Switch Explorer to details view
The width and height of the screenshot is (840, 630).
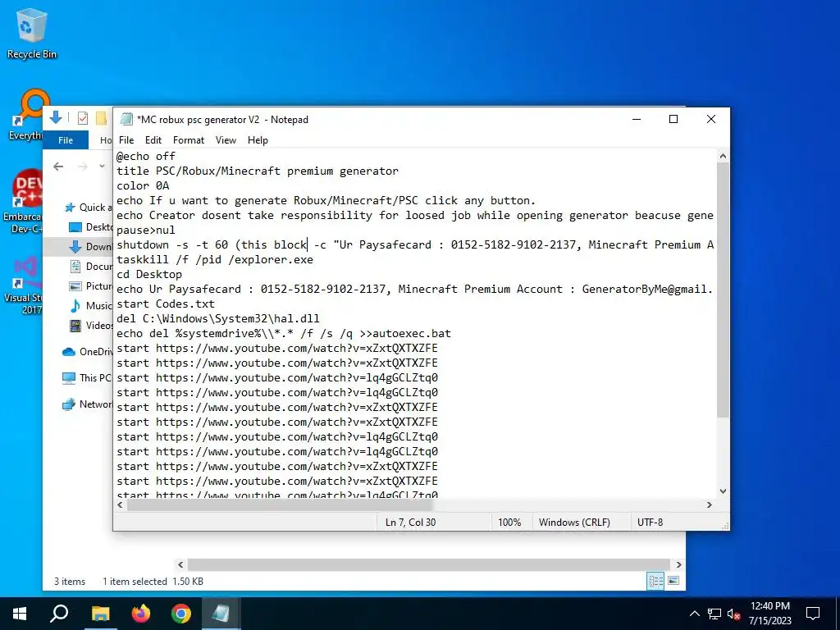point(655,582)
